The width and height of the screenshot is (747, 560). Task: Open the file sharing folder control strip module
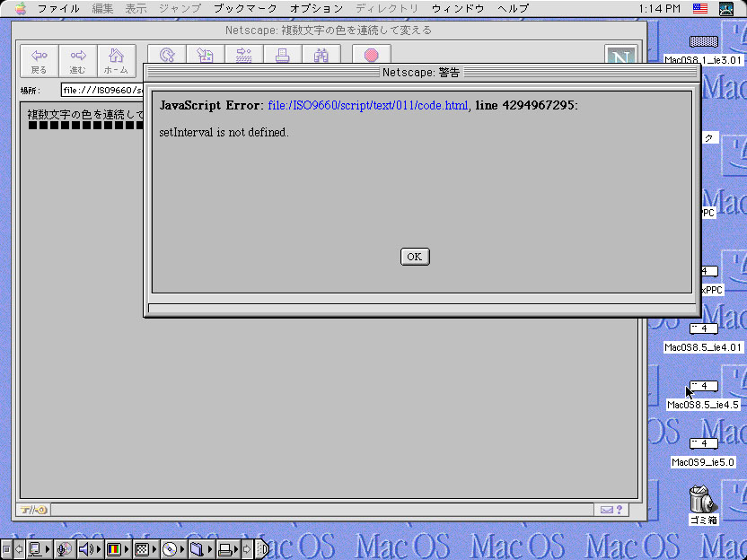(200, 549)
